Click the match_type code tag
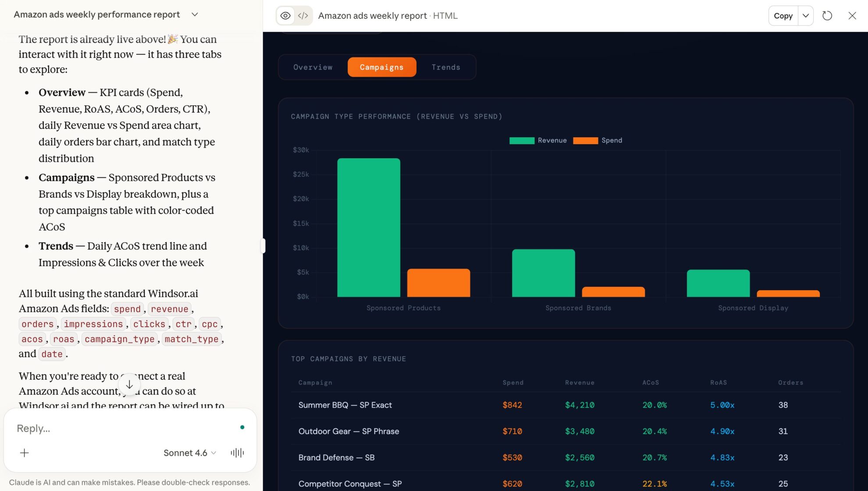868x491 pixels. (x=191, y=339)
